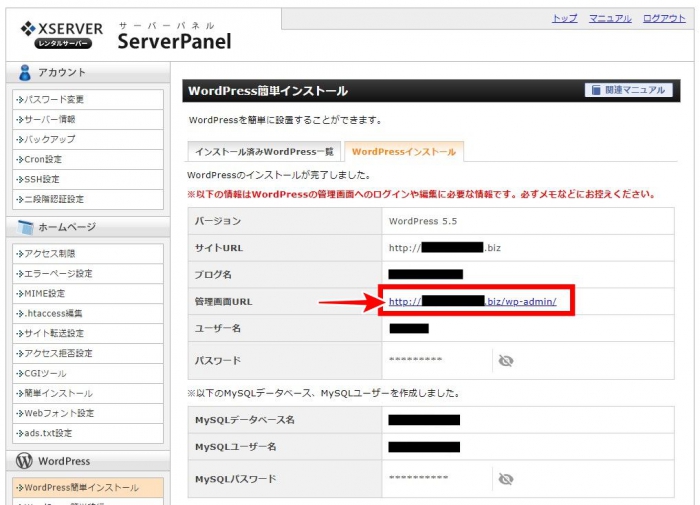
Task: Show the WordPress password with eye icon
Action: click(x=506, y=361)
